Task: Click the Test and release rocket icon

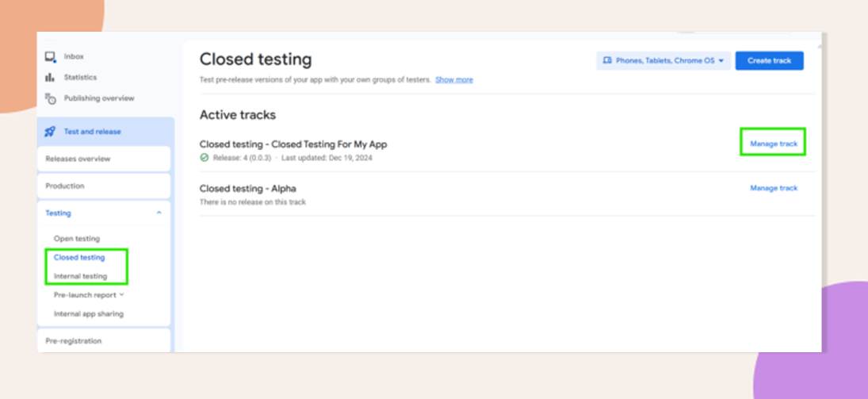Action: tap(50, 132)
